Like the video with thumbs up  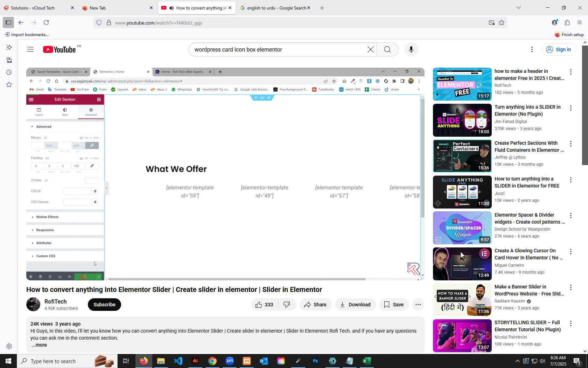(x=265, y=305)
